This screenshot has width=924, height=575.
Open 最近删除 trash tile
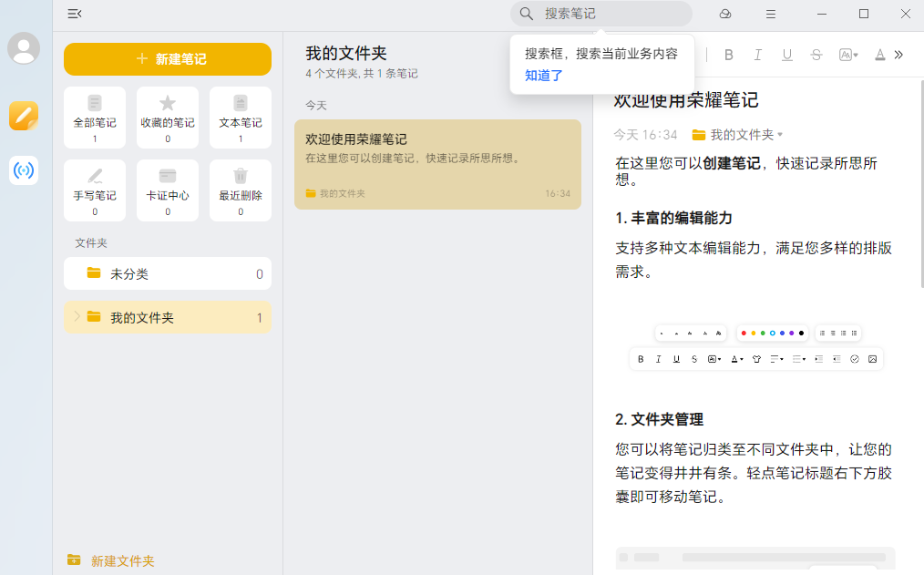point(241,190)
